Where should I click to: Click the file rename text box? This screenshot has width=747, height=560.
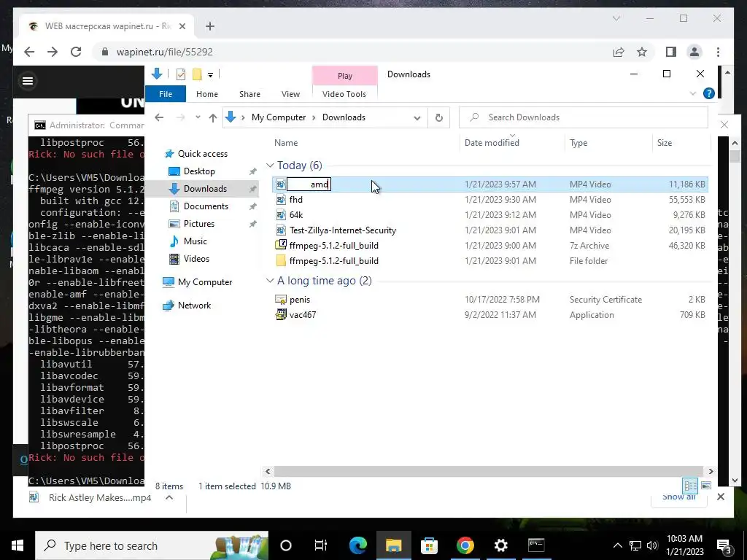click(x=309, y=184)
